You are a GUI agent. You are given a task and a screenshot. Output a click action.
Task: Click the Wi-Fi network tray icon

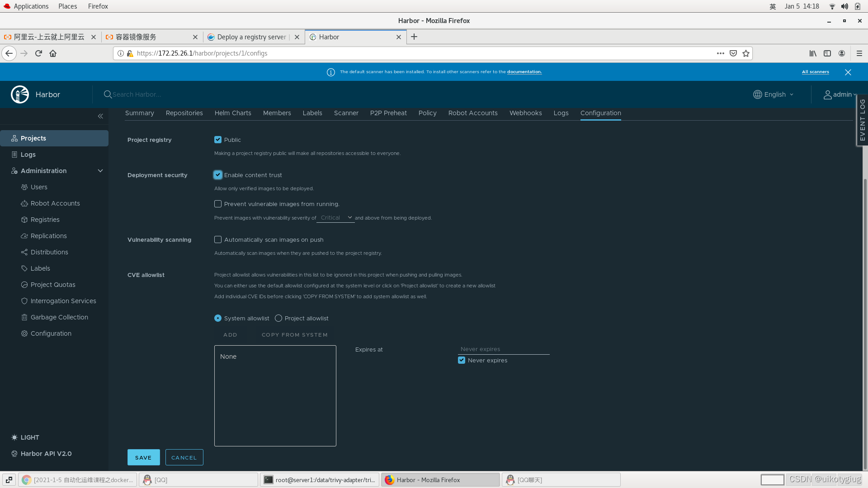tap(832, 6)
